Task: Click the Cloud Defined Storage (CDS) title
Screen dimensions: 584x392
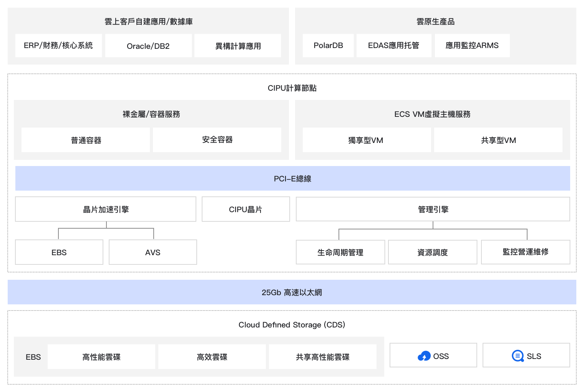Action: click(x=292, y=325)
